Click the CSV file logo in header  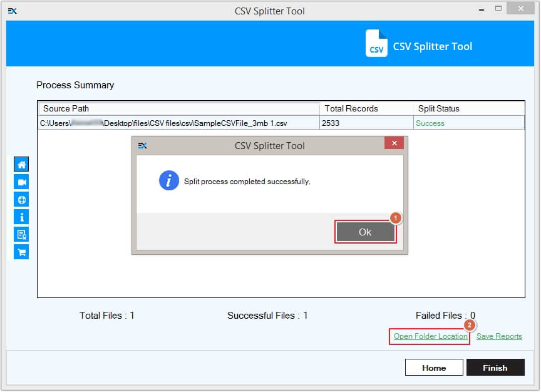[x=376, y=44]
